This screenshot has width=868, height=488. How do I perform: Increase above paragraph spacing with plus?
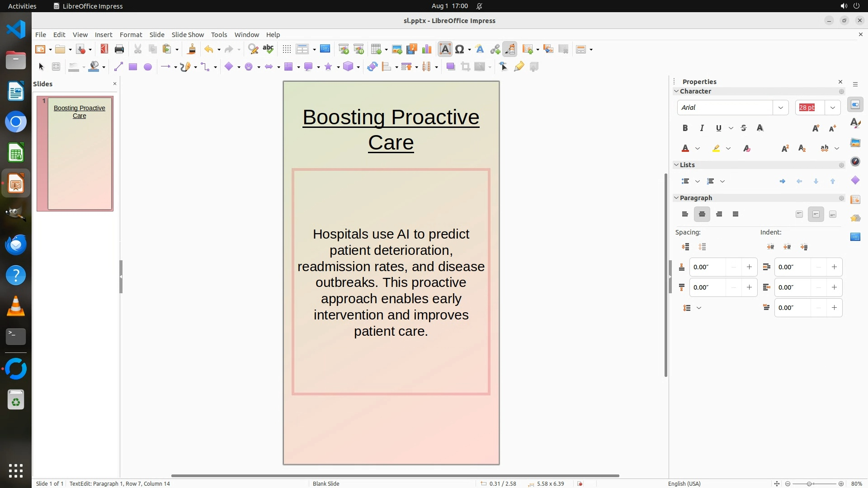(749, 267)
